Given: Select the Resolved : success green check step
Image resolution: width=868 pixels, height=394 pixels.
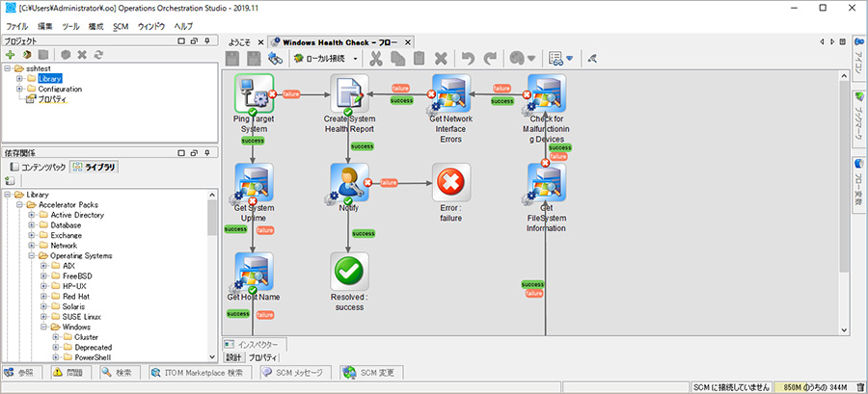Looking at the screenshot, I should click(349, 271).
